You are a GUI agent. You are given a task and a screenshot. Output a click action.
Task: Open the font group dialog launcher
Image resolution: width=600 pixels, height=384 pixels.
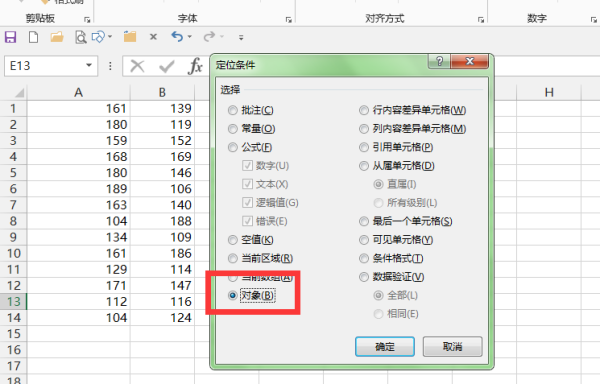click(289, 20)
